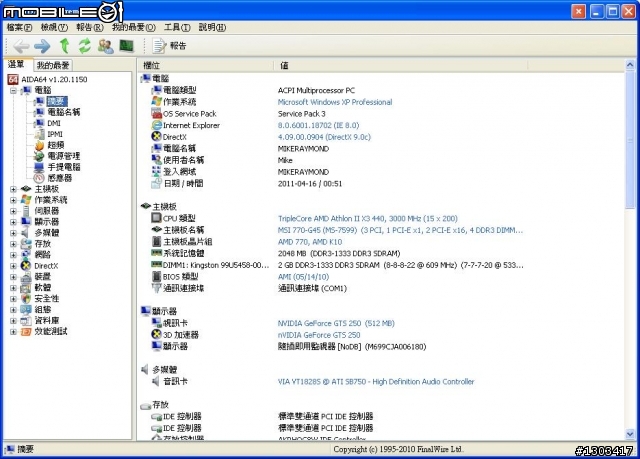Image resolution: width=640 pixels, height=459 pixels.
Task: Click the green Refresh arrows icon
Action: [84, 46]
